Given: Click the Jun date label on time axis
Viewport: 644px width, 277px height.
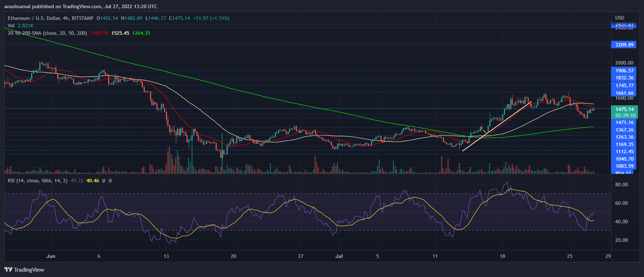Looking at the screenshot, I should pos(51,256).
